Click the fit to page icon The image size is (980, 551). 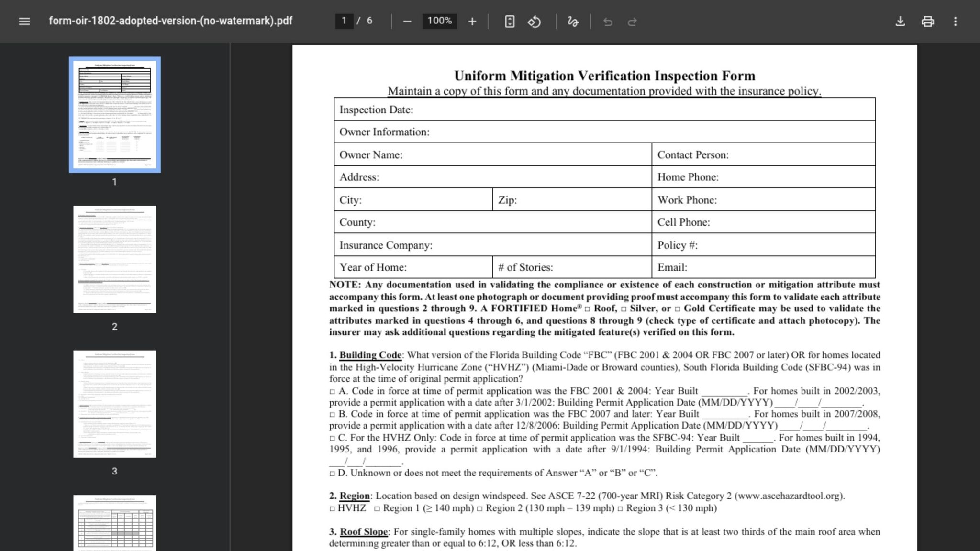(x=510, y=22)
